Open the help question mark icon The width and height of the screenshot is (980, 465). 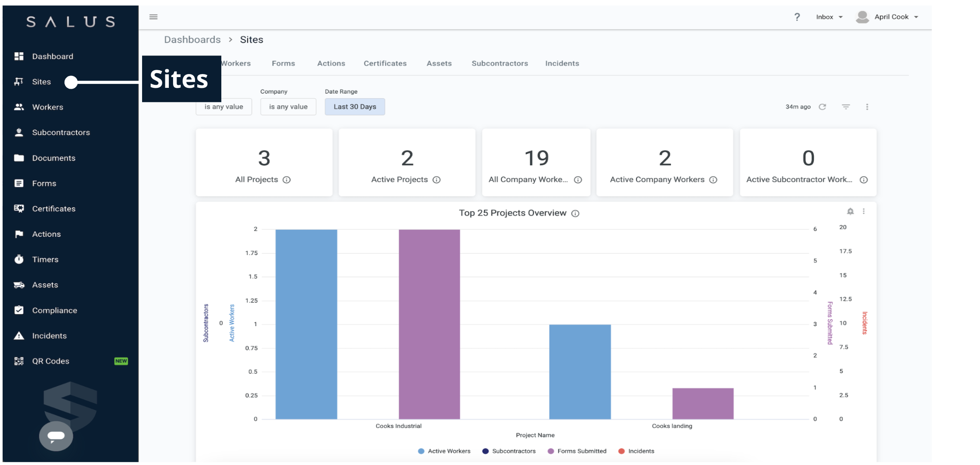click(797, 17)
